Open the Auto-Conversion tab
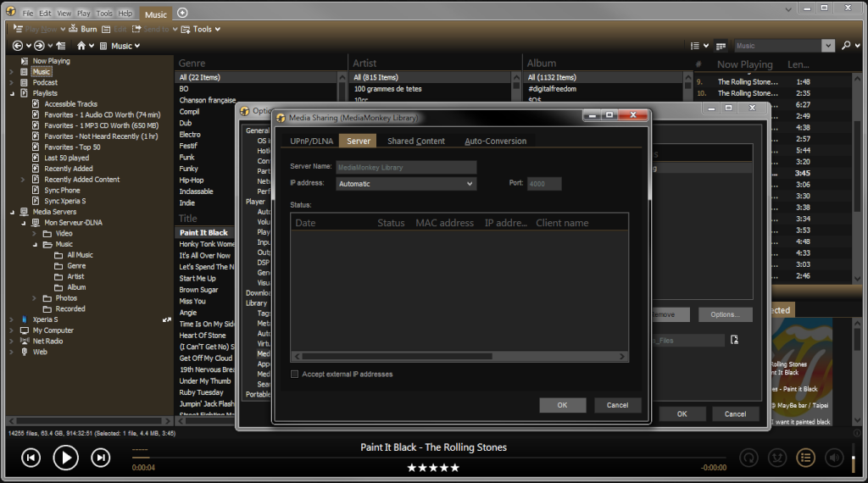The width and height of the screenshot is (868, 483). [495, 141]
